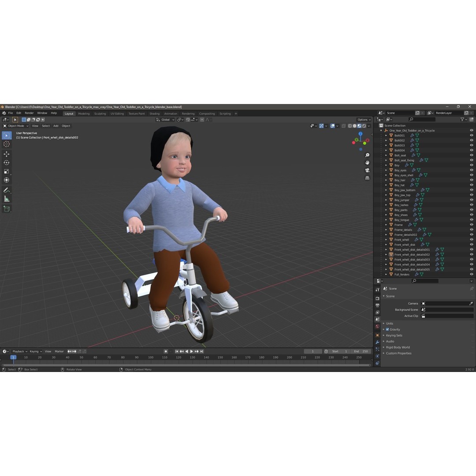Hide the Boy object with its eye icon

point(472,165)
